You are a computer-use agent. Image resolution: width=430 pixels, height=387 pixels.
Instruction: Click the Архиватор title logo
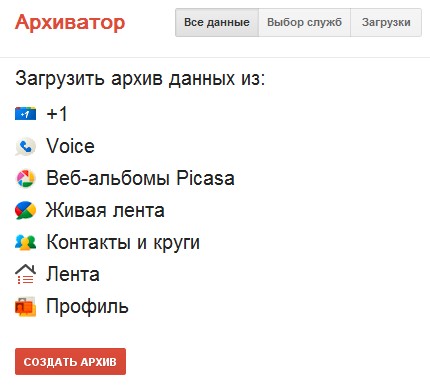(70, 23)
